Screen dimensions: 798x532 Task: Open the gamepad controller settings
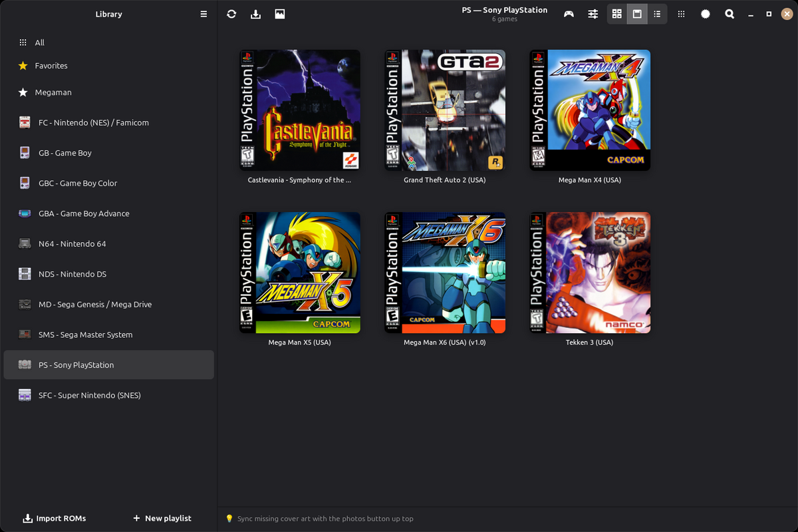569,14
